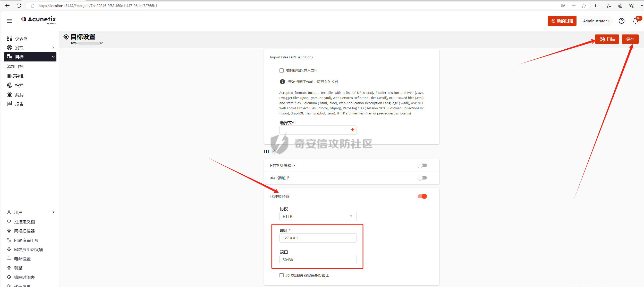644x287 pixels.
Task: Toggle 客户端证书 switch
Action: 422,178
